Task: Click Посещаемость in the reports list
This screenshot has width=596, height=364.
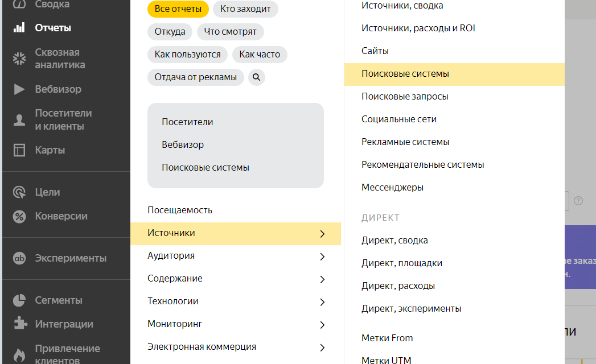Action: point(180,210)
